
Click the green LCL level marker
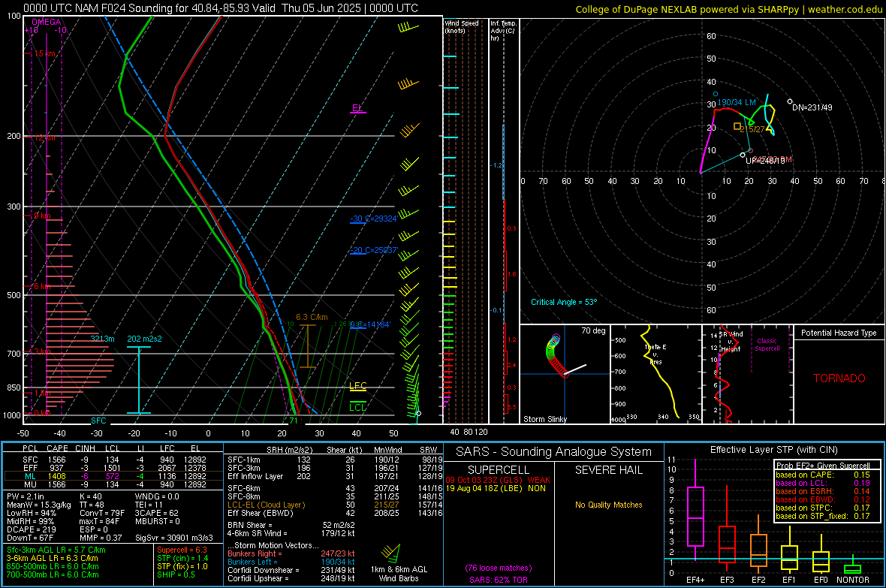click(x=357, y=408)
